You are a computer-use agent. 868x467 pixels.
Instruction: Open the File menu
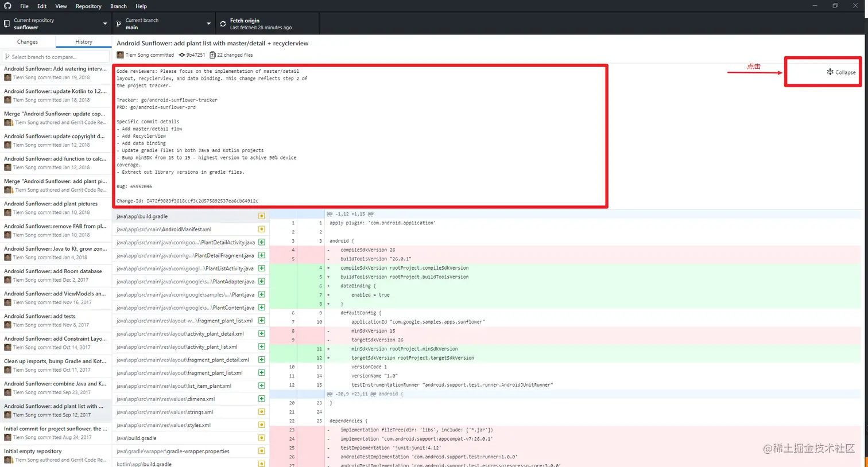(x=24, y=6)
